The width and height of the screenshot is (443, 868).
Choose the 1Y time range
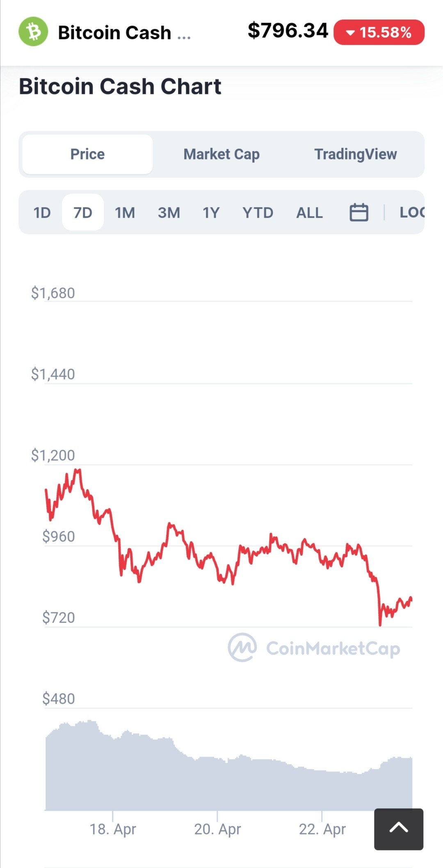pos(211,212)
